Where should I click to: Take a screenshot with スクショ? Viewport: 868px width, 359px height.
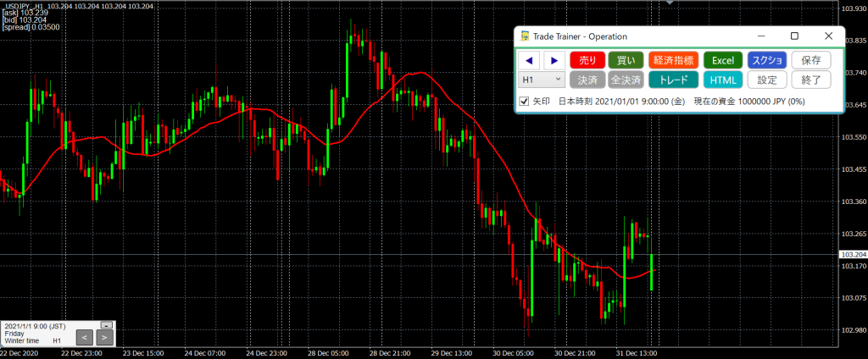pos(766,60)
